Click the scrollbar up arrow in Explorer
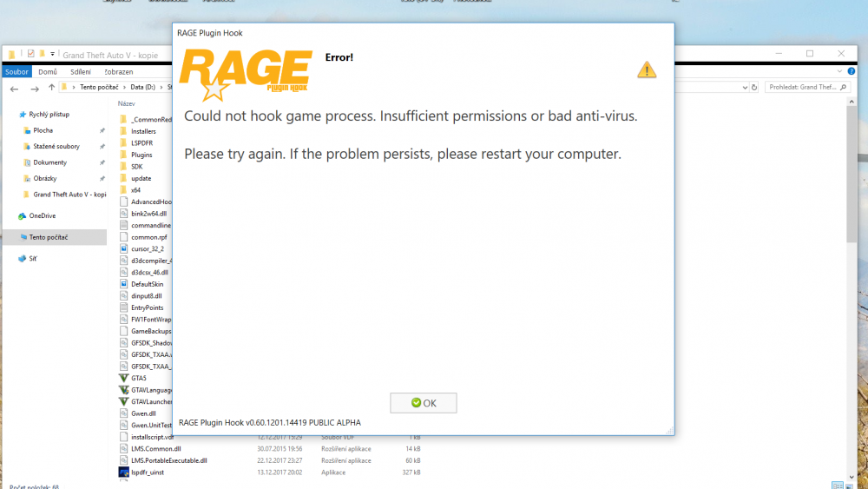868x489 pixels. coord(852,102)
